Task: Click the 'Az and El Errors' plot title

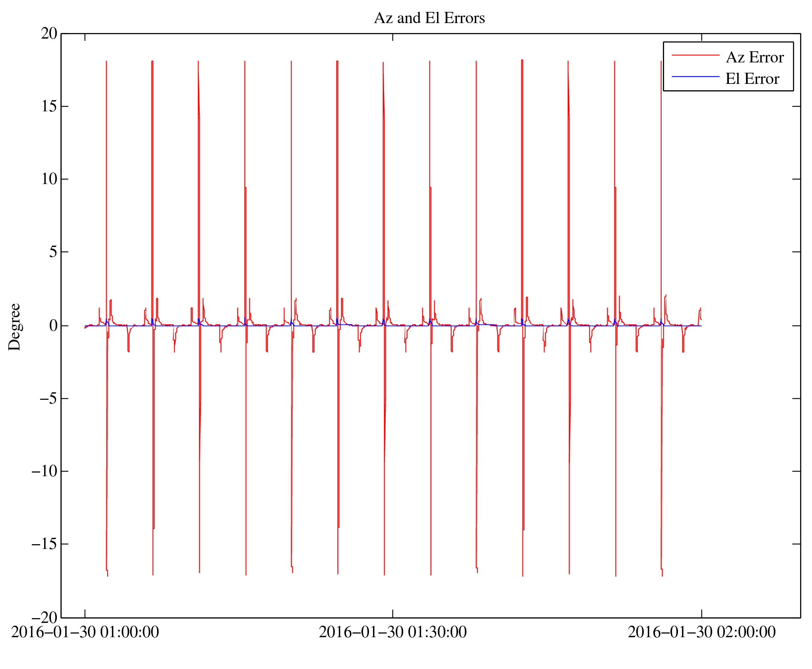Action: click(429, 18)
